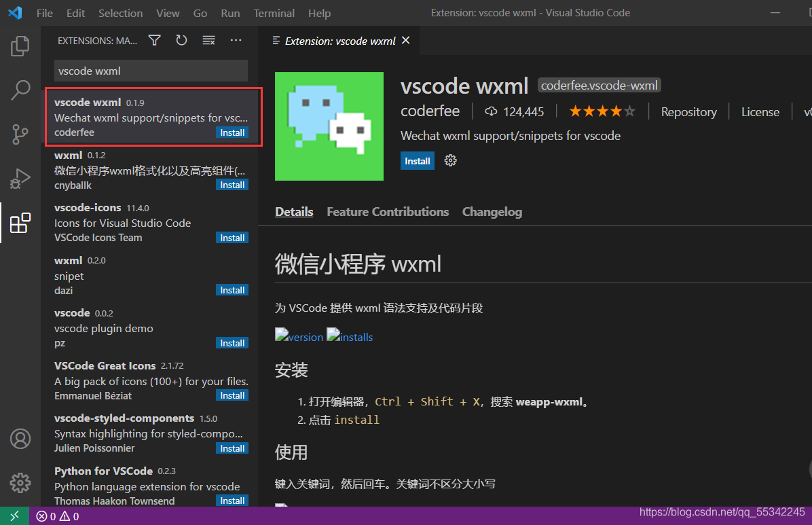
Task: Open the Terminal menu
Action: [x=274, y=13]
